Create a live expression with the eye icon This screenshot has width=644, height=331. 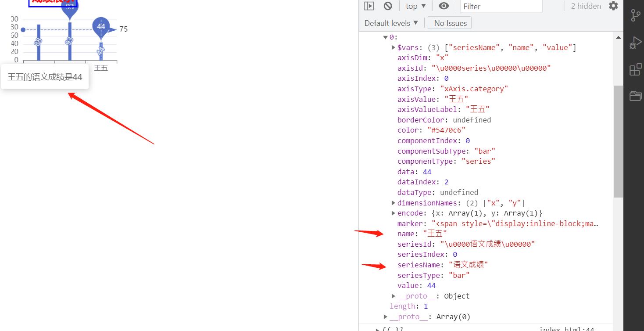pyautogui.click(x=444, y=6)
